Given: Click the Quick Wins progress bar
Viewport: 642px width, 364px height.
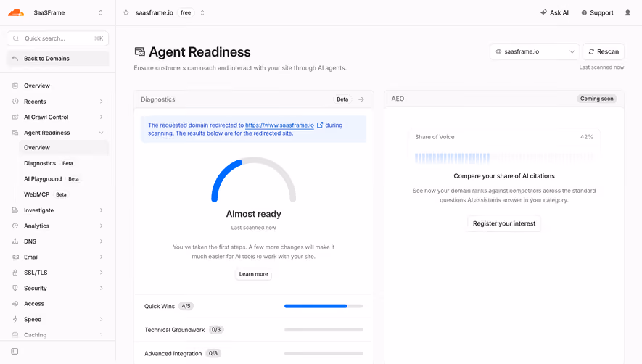Looking at the screenshot, I should point(324,306).
